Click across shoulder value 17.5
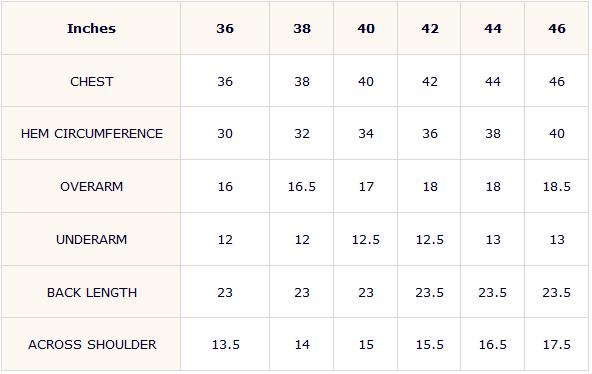This screenshot has width=592, height=374. (557, 345)
